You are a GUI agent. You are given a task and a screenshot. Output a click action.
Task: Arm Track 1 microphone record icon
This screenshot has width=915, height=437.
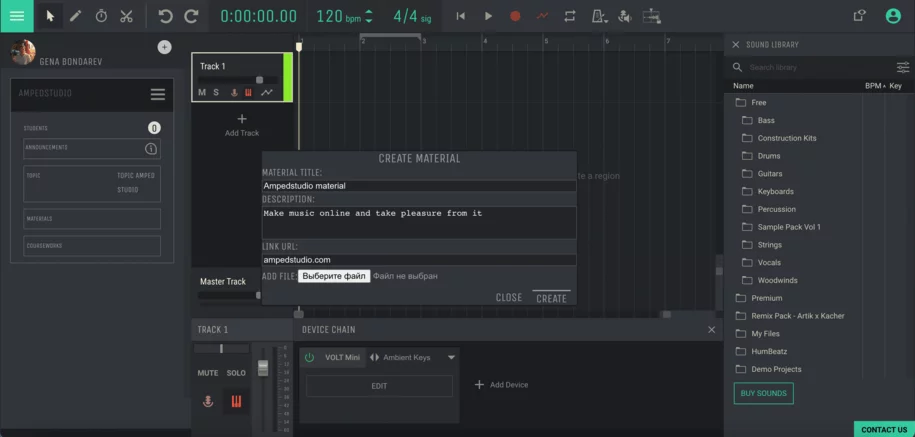234,92
